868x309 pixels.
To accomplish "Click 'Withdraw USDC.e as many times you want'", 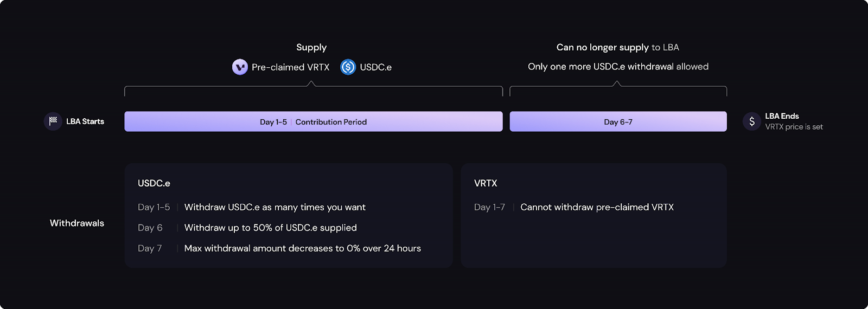I will pos(275,207).
